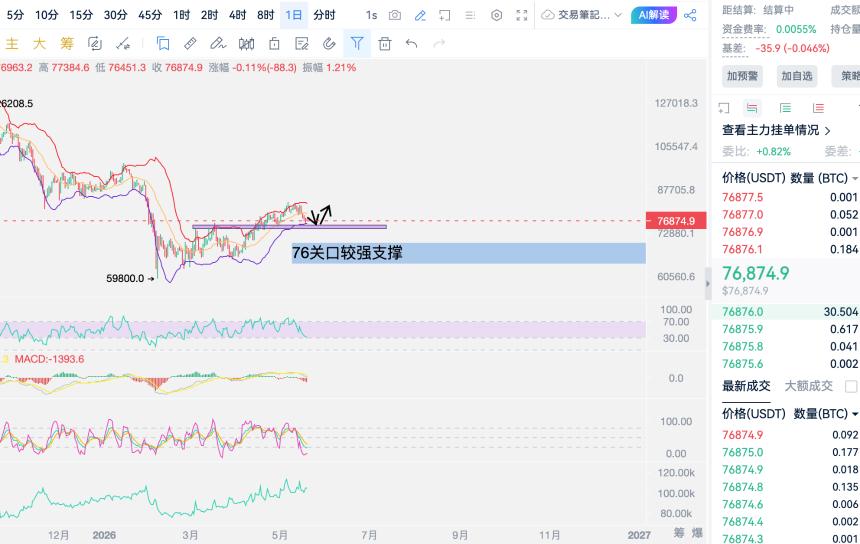Enter fullscreen chart mode
Screen dimensions: 860x544
click(x=522, y=15)
